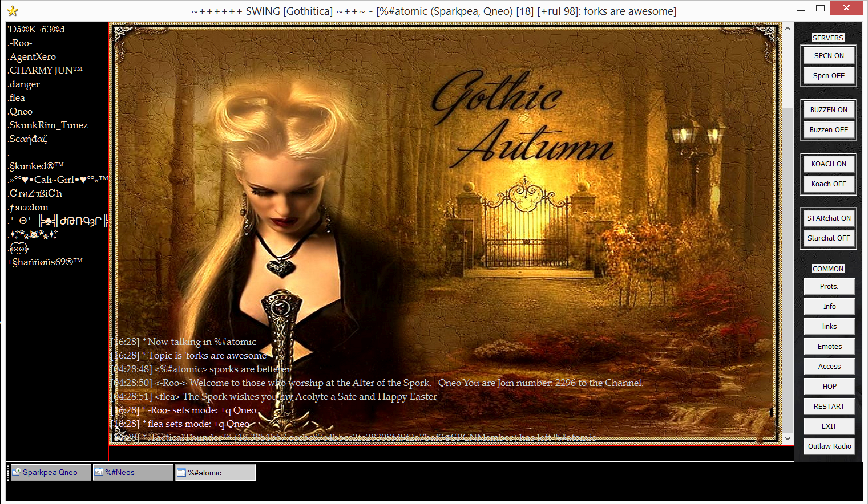Click the %#atomic channel window icon
Viewport: 868px width, 504px height.
[181, 473]
